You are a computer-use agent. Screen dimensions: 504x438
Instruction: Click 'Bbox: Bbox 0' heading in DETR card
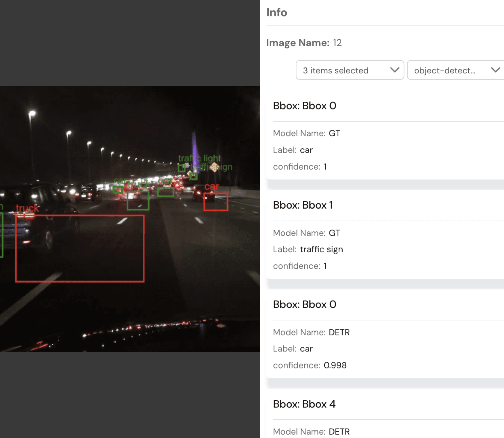pos(305,304)
